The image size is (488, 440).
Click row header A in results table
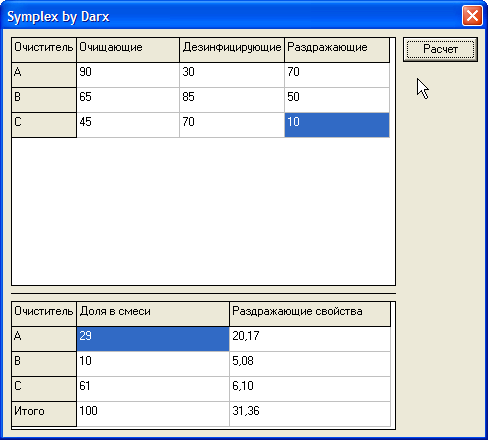[x=44, y=339]
